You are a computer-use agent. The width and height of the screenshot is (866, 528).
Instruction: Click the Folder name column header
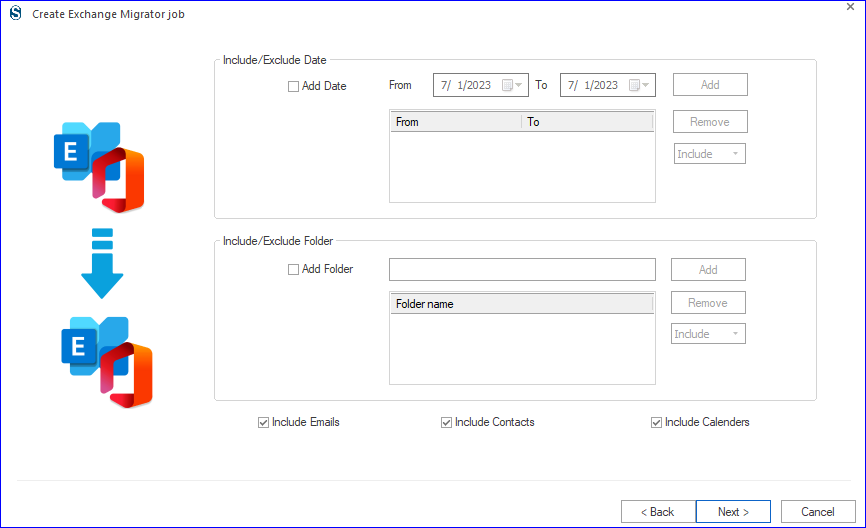point(522,304)
